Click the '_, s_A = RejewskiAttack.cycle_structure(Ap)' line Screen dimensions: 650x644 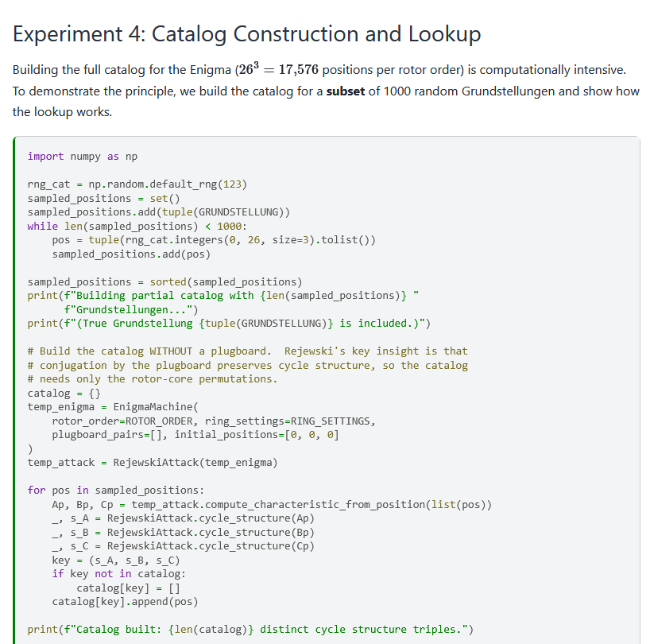pos(184,518)
